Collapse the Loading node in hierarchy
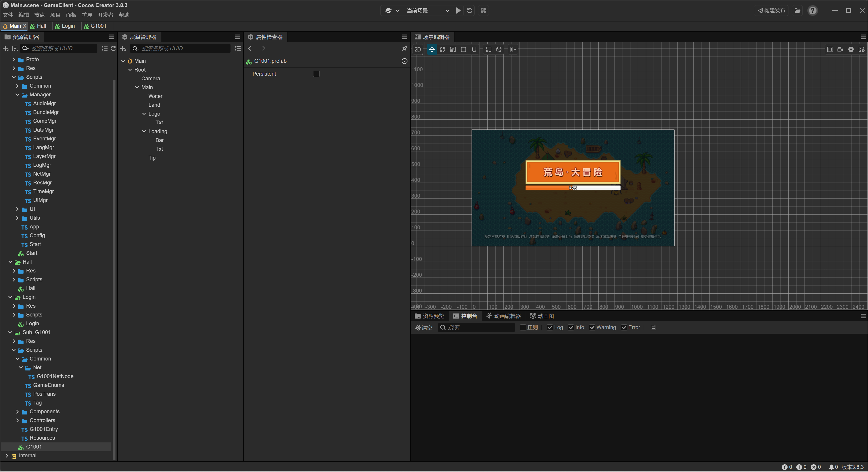Screen dimensions: 868x472 coord(144,131)
